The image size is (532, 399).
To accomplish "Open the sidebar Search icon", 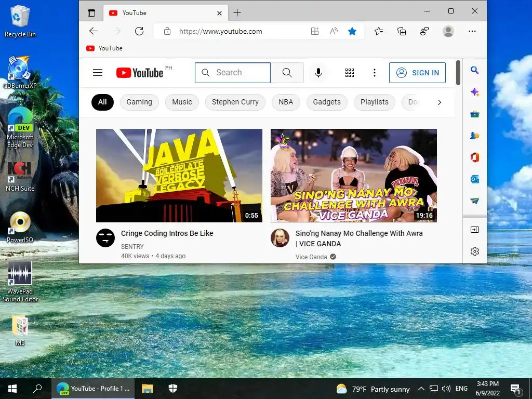I will click(475, 70).
